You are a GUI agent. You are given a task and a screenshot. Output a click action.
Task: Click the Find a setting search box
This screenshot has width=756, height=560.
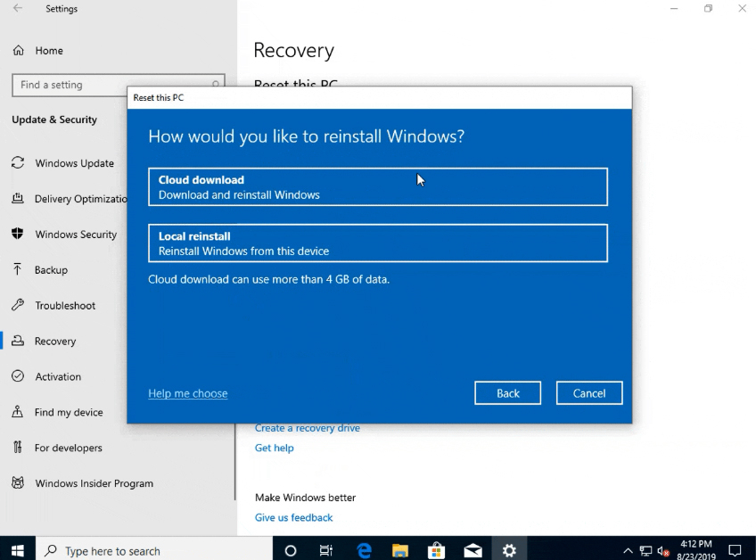point(118,85)
